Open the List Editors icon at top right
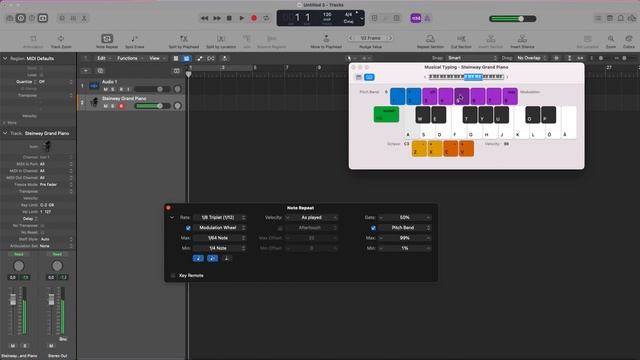The image size is (640, 360). [598, 18]
